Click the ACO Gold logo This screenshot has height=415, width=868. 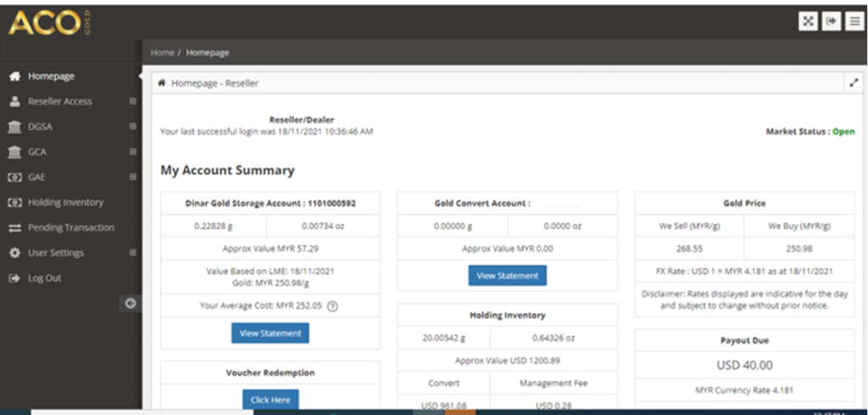50,23
